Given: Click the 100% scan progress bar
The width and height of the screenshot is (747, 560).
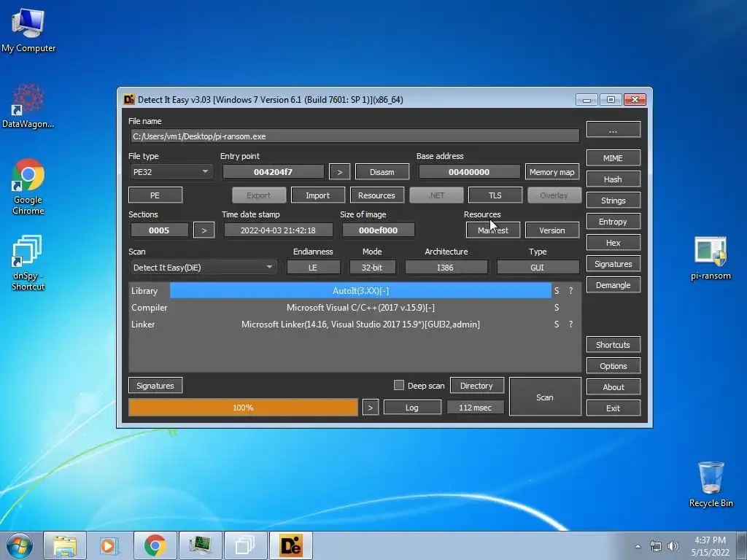Looking at the screenshot, I should click(x=243, y=408).
